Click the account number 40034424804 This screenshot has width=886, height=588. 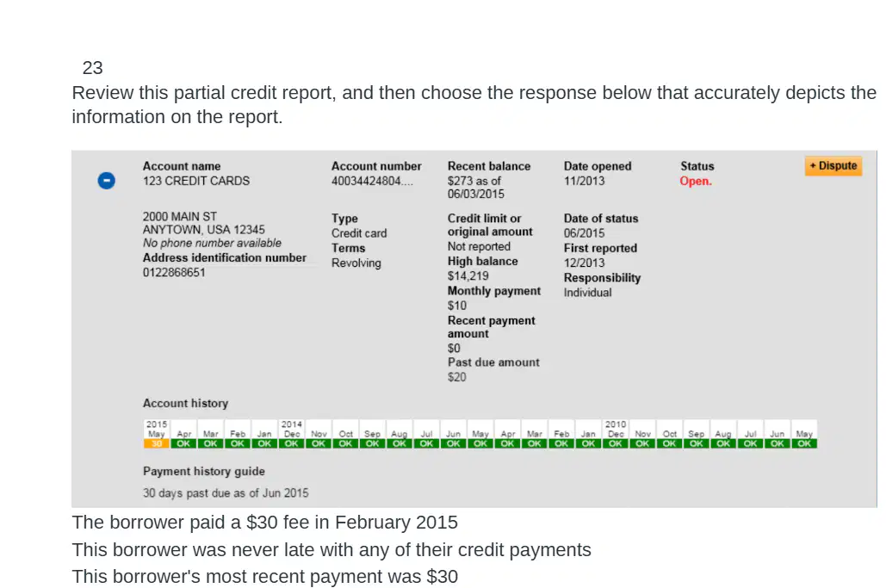372,182
